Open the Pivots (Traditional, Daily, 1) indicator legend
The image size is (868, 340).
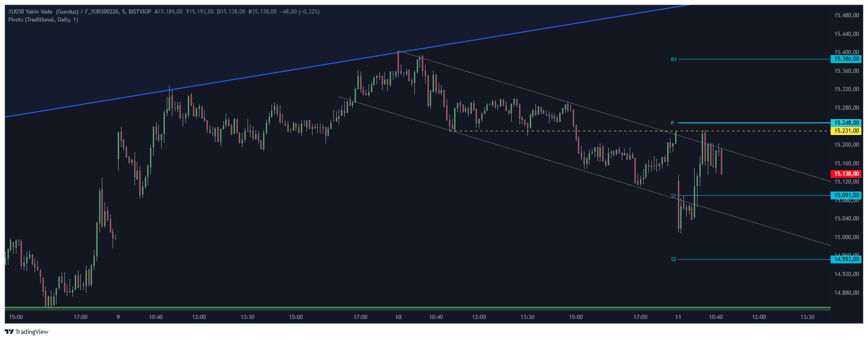[x=43, y=20]
